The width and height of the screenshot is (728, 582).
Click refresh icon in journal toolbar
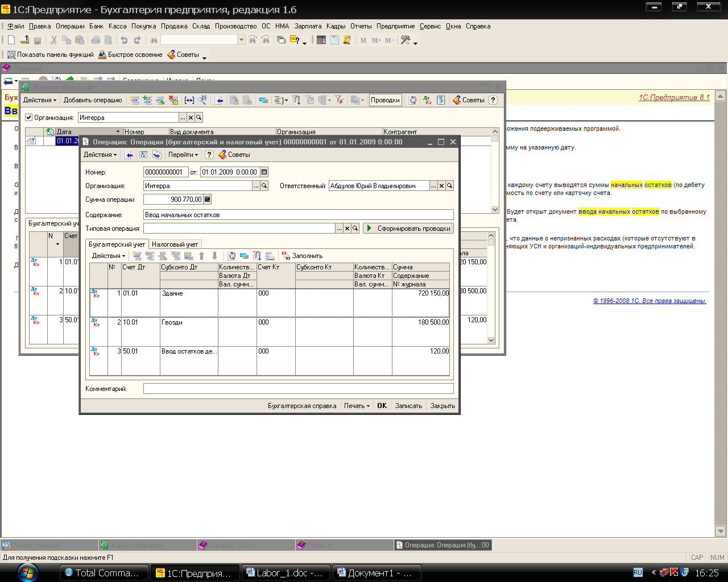coord(413,100)
